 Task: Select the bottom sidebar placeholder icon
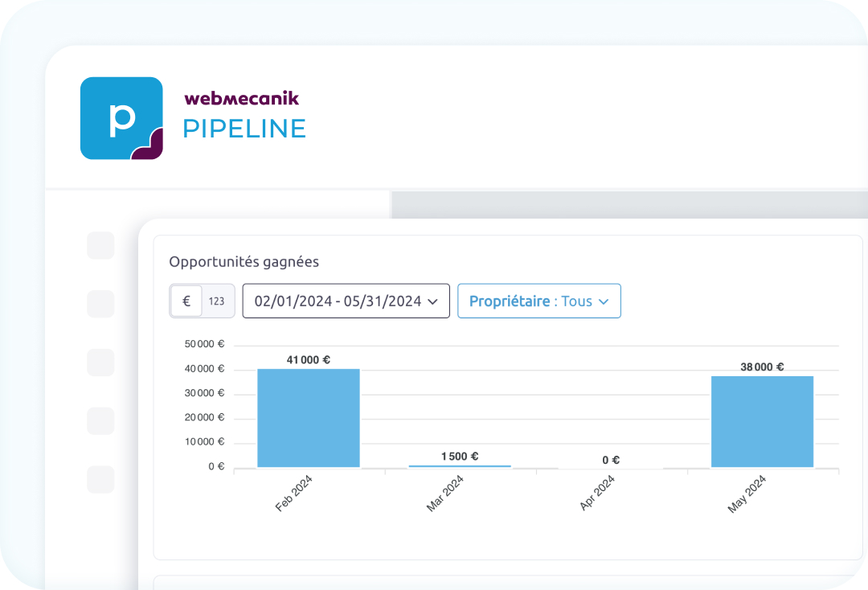pyautogui.click(x=100, y=480)
